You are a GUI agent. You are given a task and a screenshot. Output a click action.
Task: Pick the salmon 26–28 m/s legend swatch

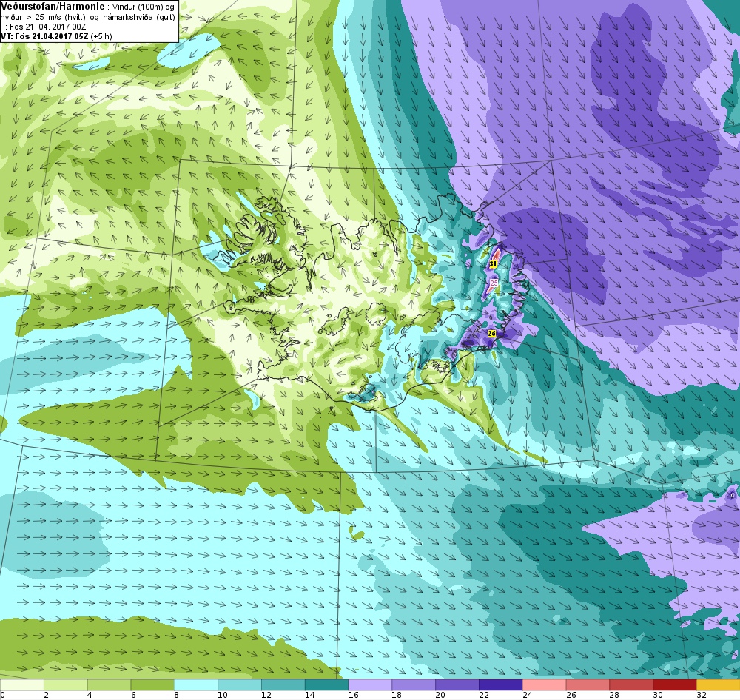[x=588, y=684]
